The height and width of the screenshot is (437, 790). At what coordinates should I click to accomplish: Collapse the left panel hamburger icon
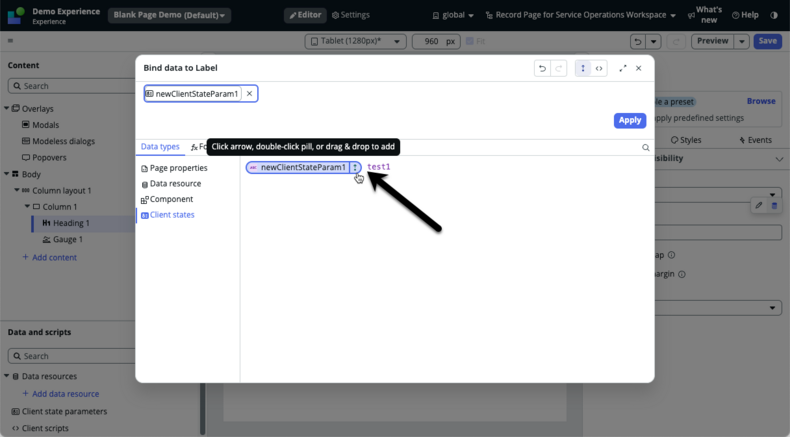[10, 41]
